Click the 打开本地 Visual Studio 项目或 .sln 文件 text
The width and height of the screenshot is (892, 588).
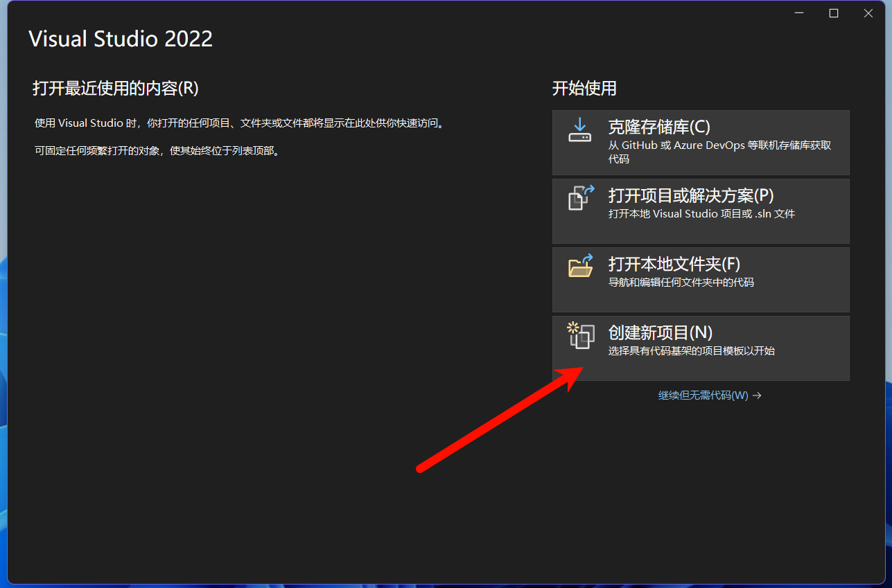tap(701, 214)
